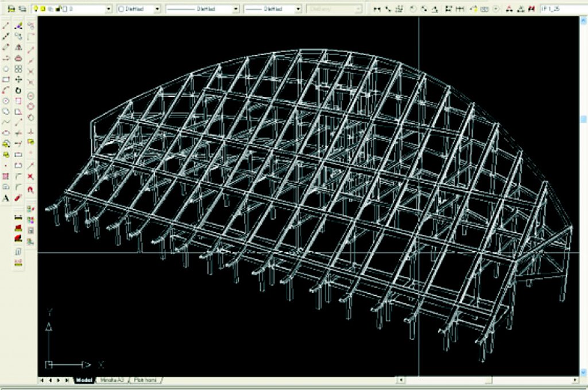Select the Point draw tool
Viewport: 588px width, 390px height.
pyautogui.click(x=6, y=166)
